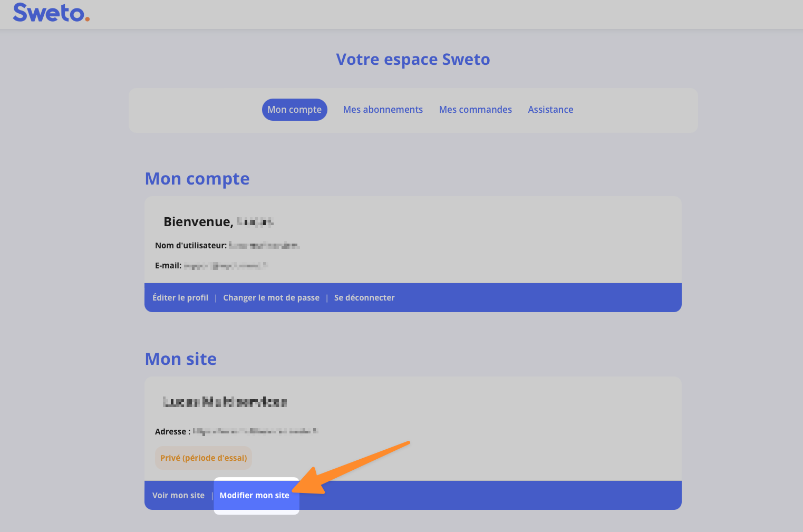Screen dimensions: 803x532
Task: Open the Voir mon site link
Action: pyautogui.click(x=178, y=496)
